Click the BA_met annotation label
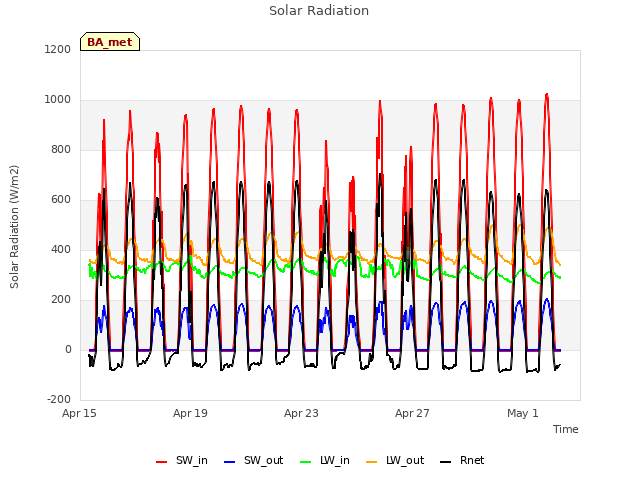The image size is (640, 480). click(110, 42)
